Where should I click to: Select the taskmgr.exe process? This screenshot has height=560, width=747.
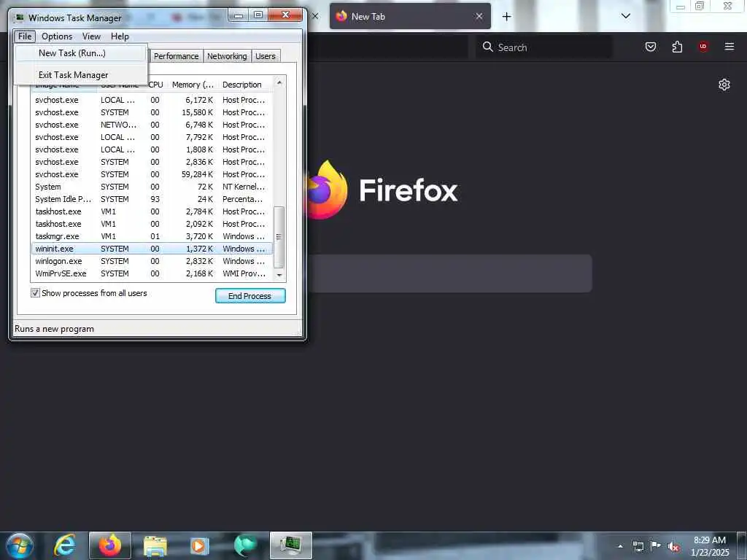(x=152, y=236)
